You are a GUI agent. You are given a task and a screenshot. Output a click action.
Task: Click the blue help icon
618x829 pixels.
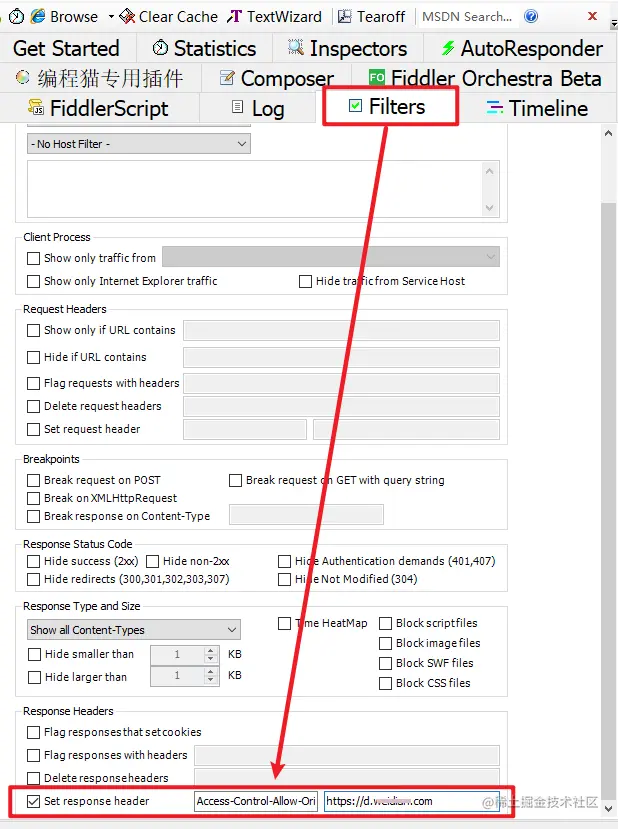pyautogui.click(x=531, y=16)
